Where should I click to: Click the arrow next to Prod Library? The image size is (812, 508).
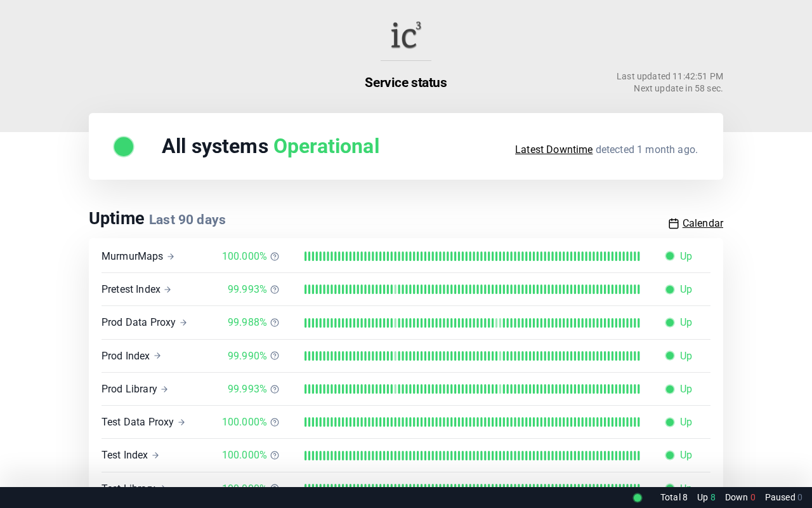coord(164,389)
